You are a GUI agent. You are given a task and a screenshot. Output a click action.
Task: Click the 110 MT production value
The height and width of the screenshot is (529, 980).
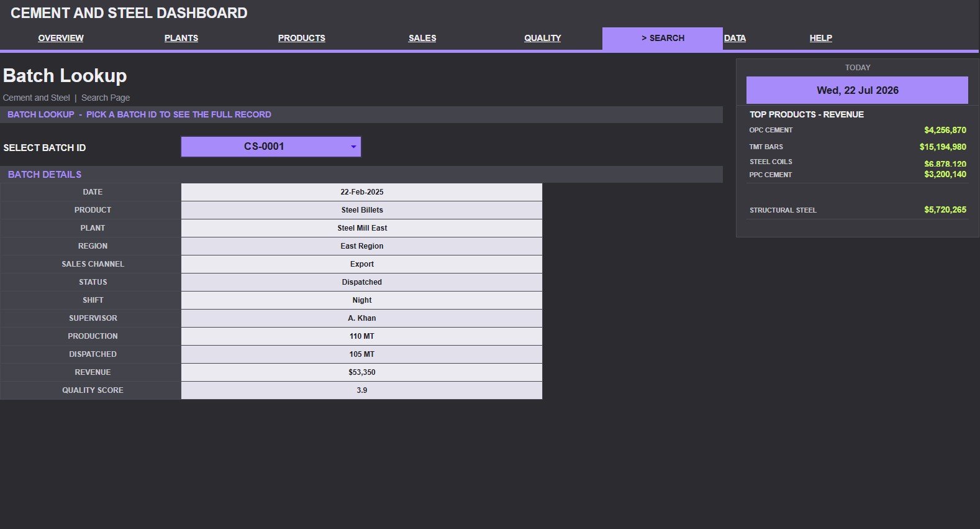[x=362, y=336]
